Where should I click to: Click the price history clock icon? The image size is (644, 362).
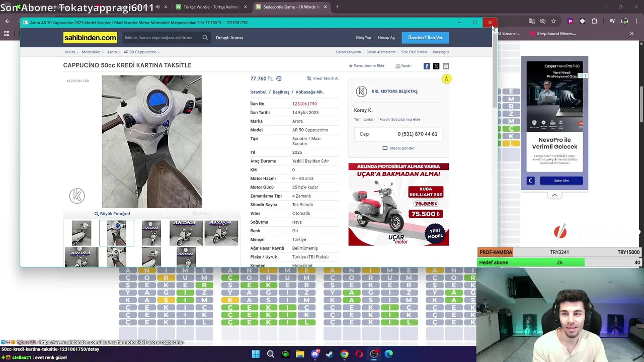point(279,78)
